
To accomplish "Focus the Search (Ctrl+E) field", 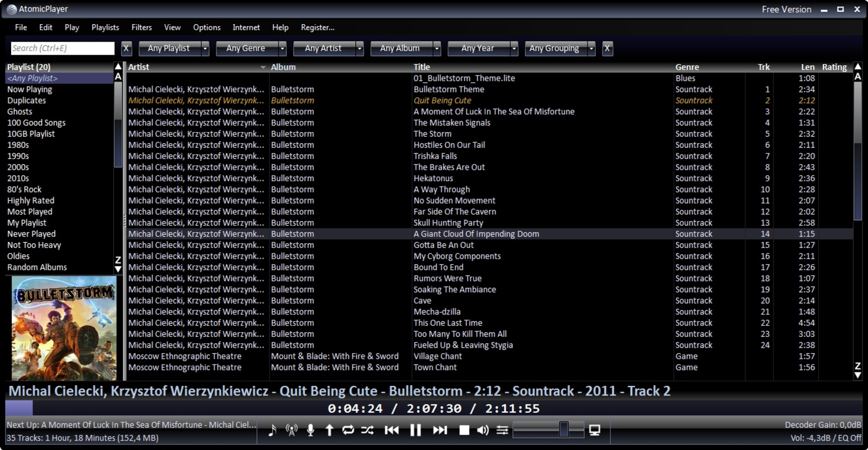I will 62,48.
